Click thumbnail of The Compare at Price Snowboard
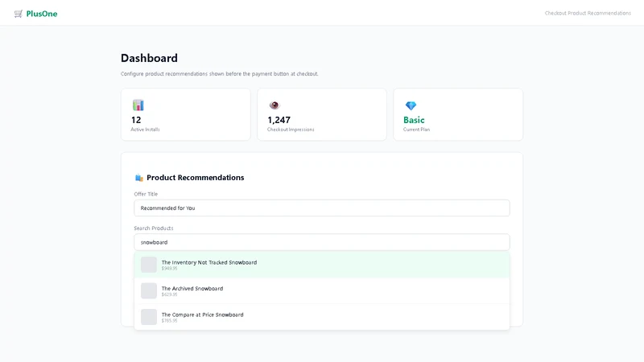The image size is (644, 362). click(149, 317)
